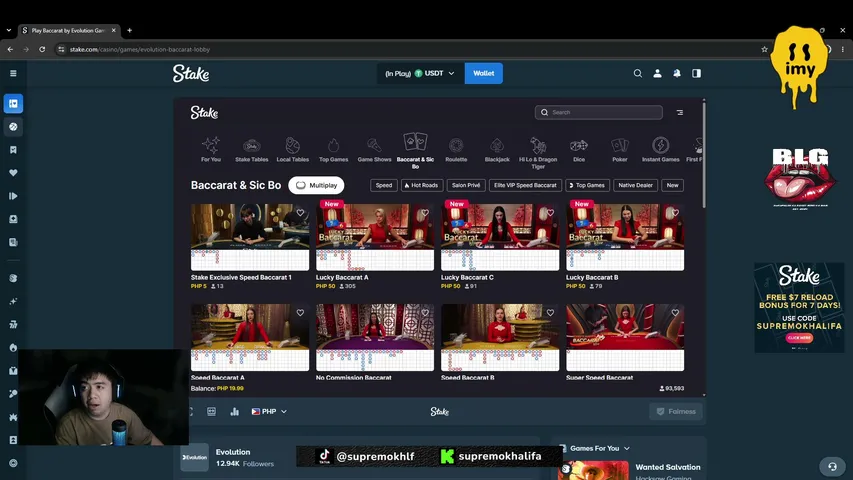Toggle the side panel icon in header
Image resolution: width=853 pixels, height=480 pixels.
pos(696,73)
